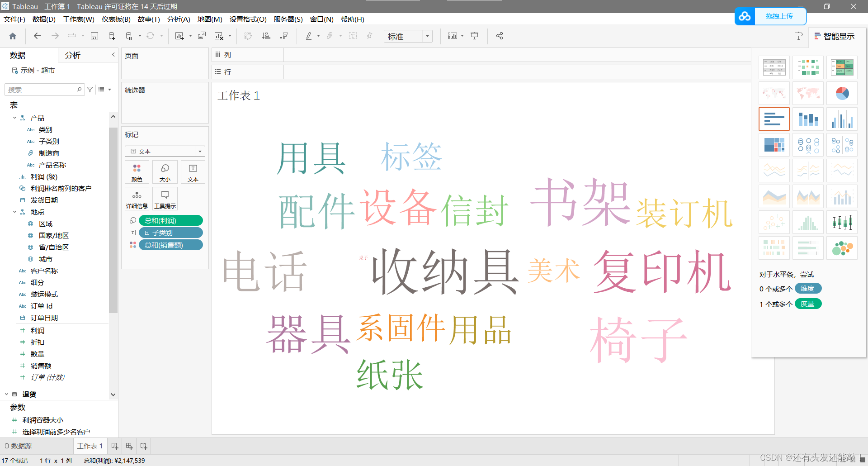Click the 文本 mark property icon
Image resolution: width=868 pixels, height=466 pixels.
tap(193, 172)
